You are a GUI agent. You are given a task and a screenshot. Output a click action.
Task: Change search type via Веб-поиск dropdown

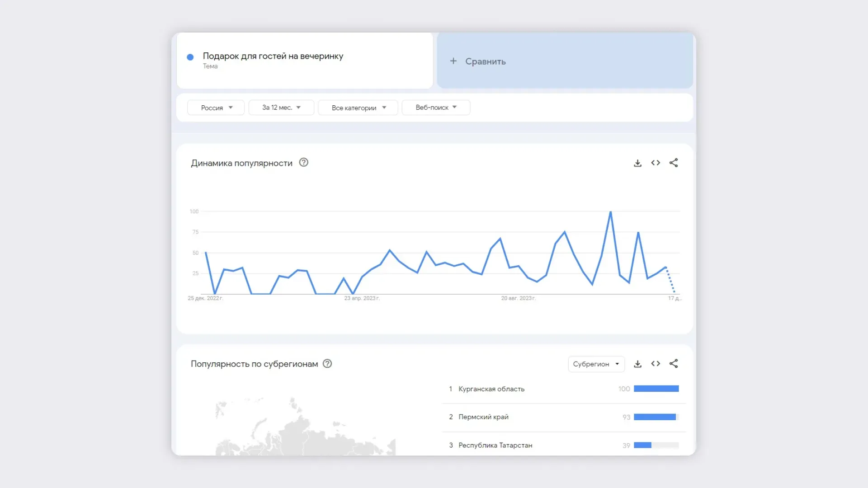click(435, 107)
